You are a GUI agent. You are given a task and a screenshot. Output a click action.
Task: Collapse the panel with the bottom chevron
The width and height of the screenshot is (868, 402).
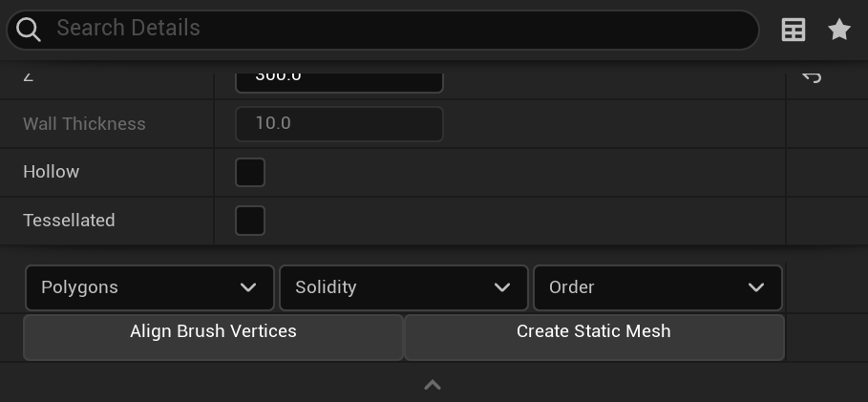433,385
